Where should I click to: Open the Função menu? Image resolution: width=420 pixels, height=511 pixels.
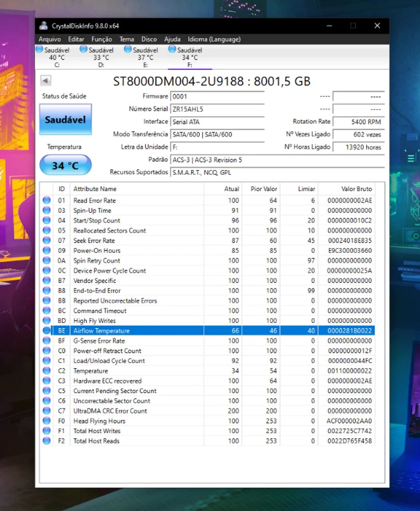click(x=101, y=39)
